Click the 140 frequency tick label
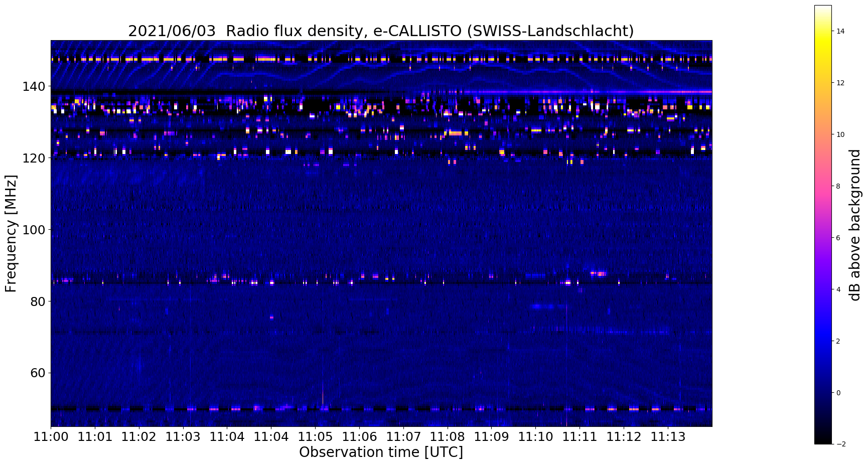The height and width of the screenshot is (465, 868). coord(34,87)
